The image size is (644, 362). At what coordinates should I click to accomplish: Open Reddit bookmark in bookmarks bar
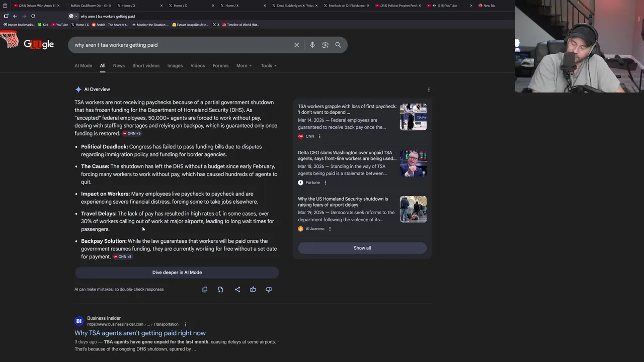(110, 25)
